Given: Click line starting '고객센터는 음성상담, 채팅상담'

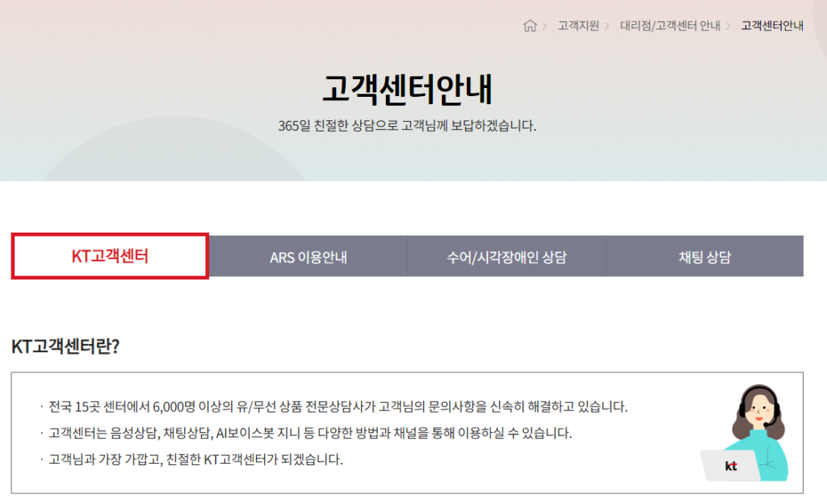Looking at the screenshot, I should (310, 433).
